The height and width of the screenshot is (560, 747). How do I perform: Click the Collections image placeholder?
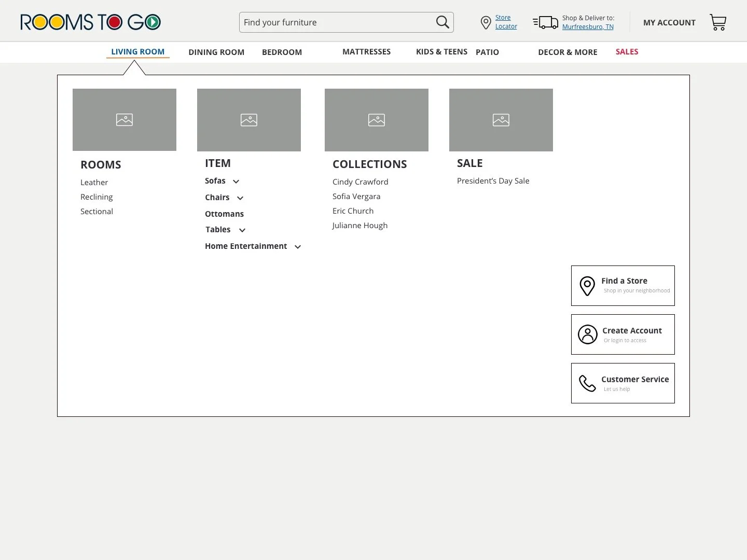pyautogui.click(x=377, y=120)
